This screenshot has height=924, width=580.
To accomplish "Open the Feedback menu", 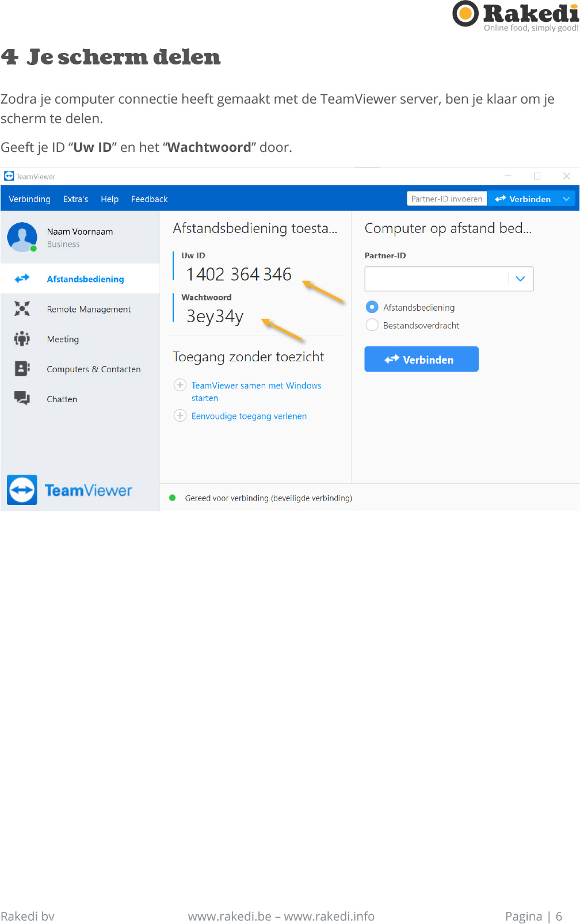I will click(x=149, y=199).
